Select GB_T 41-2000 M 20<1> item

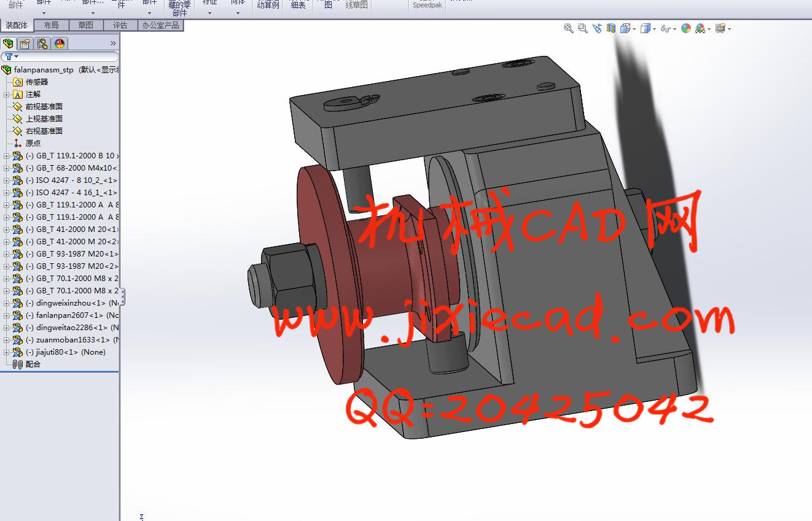[72, 229]
